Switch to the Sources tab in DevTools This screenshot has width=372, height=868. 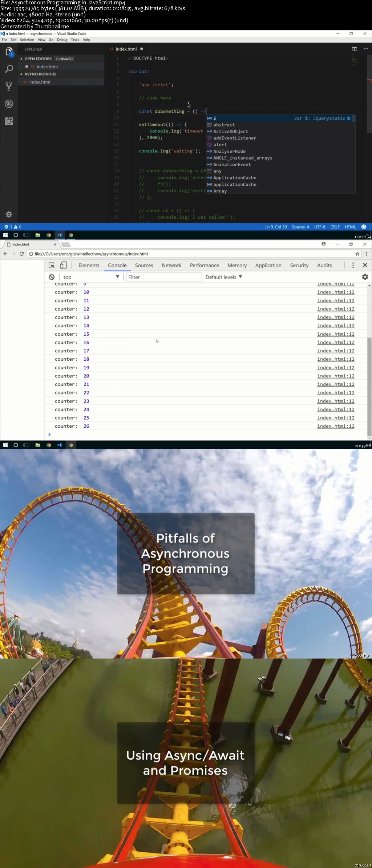pyautogui.click(x=144, y=265)
